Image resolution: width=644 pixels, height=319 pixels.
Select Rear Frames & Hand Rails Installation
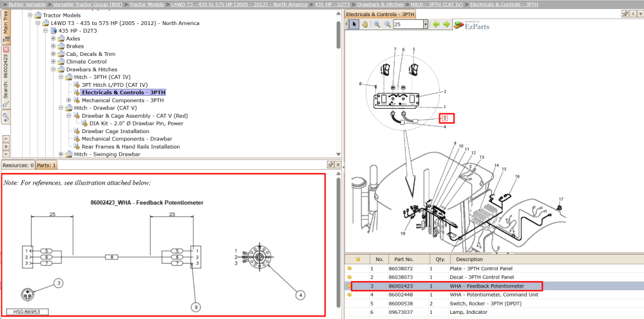pyautogui.click(x=131, y=147)
